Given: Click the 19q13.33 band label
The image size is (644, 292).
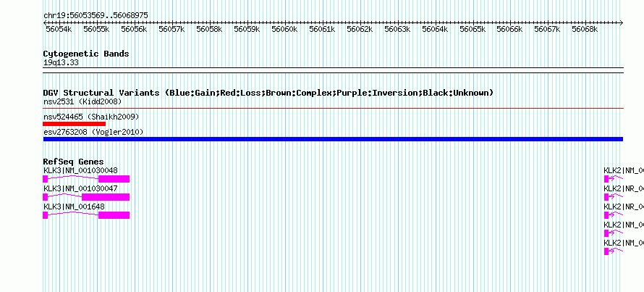Looking at the screenshot, I should 61,63.
